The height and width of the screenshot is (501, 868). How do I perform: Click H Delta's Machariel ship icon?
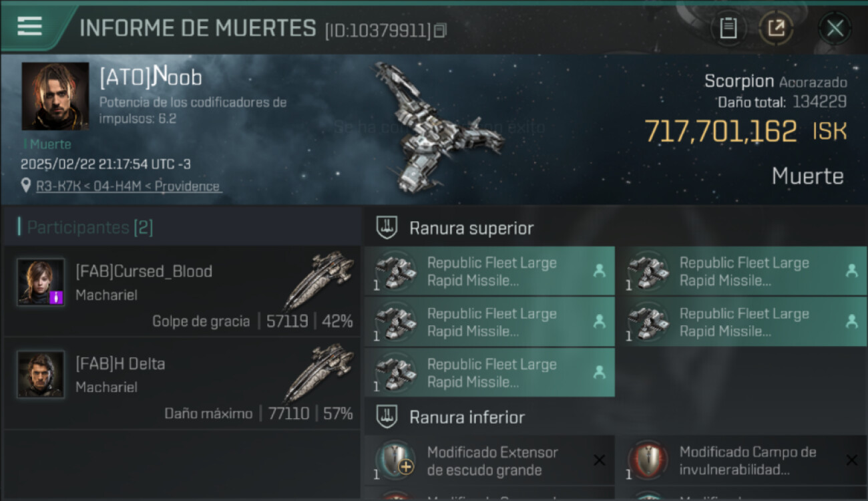coord(319,371)
